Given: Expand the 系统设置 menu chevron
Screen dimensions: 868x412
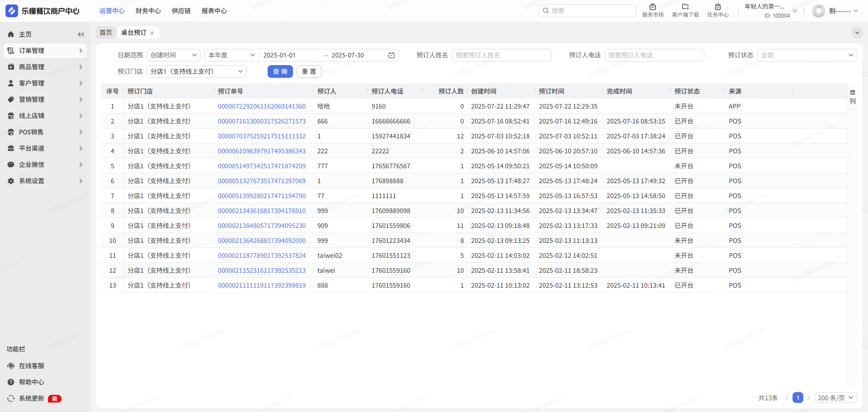Looking at the screenshot, I should click(x=81, y=181).
